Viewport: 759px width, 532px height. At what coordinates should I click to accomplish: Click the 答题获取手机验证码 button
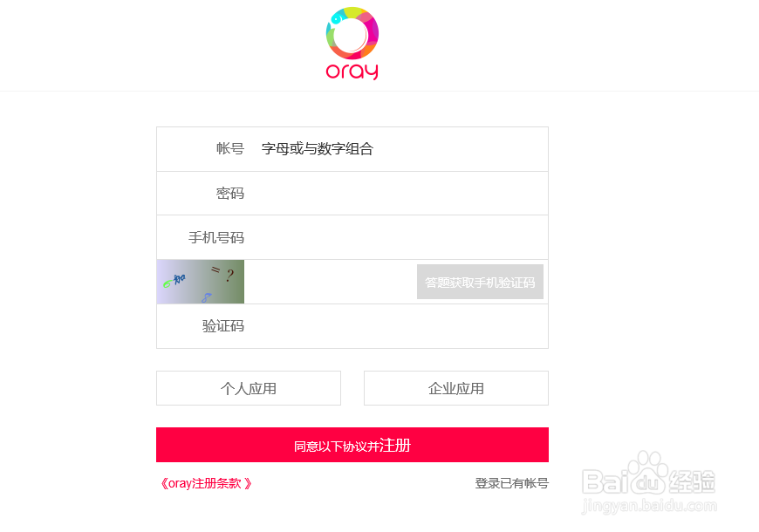[480, 281]
